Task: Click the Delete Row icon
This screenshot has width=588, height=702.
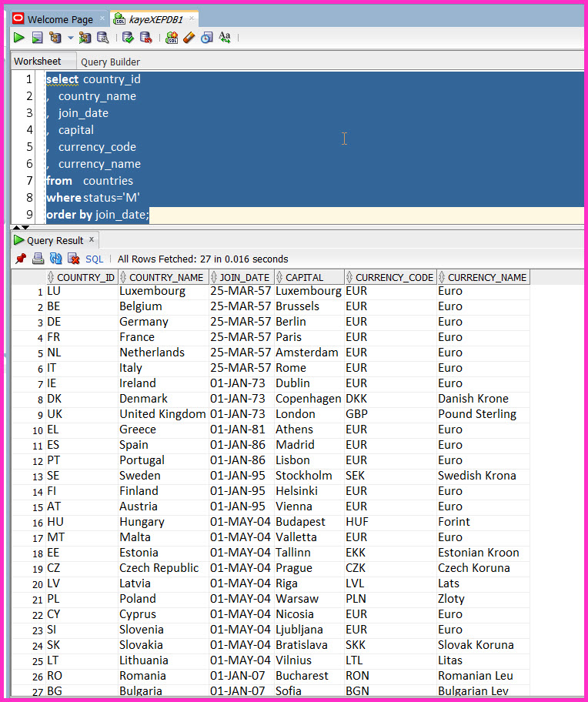Action: point(73,259)
